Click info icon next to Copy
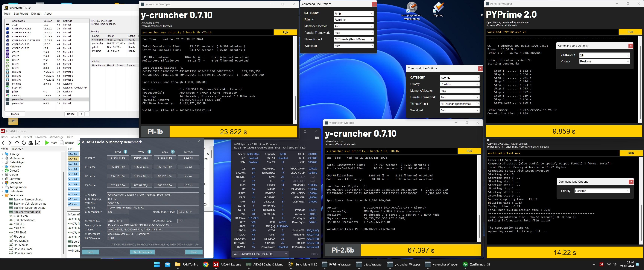The height and width of the screenshot is (270, 644). (173, 152)
